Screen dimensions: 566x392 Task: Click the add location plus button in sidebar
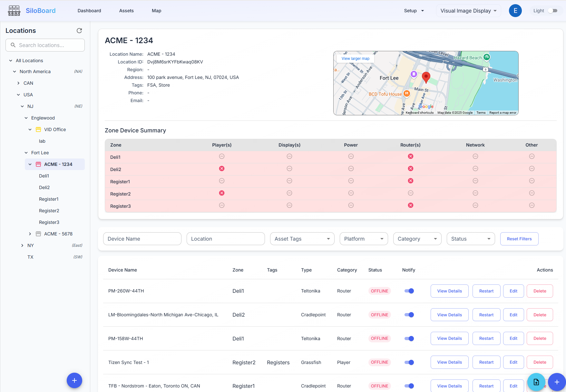pos(74,380)
